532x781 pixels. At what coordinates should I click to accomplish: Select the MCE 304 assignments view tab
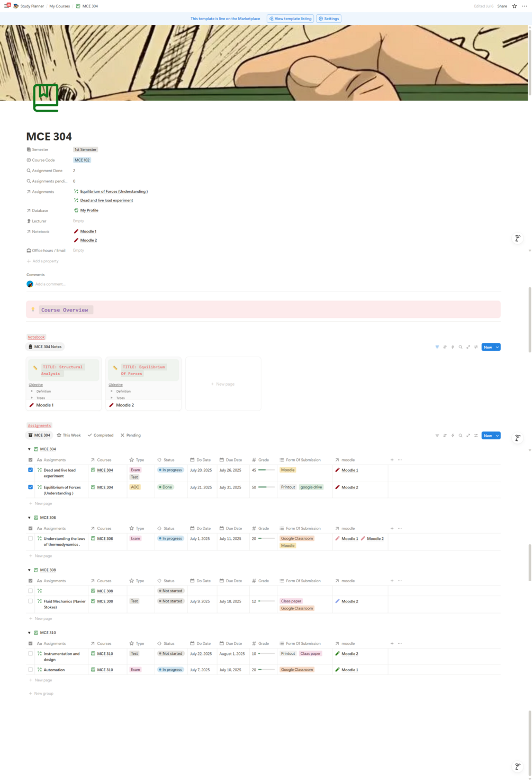tap(39, 436)
